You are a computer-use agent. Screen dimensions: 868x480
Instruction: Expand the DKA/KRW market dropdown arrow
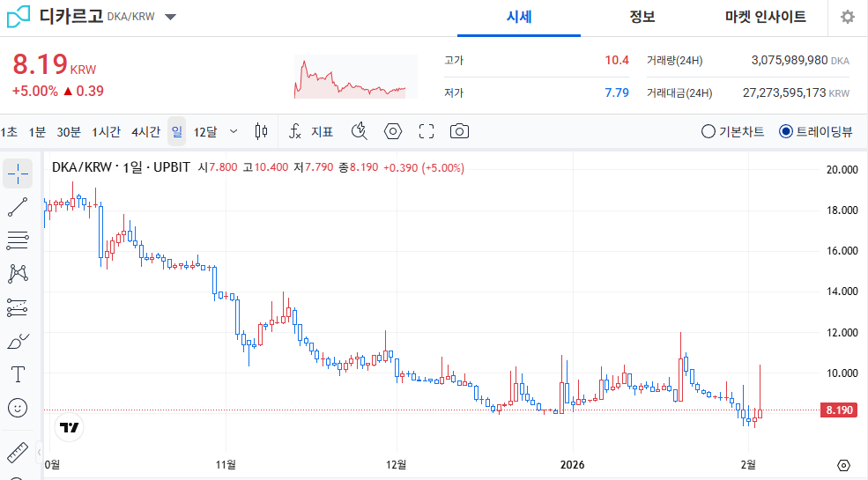[x=170, y=18]
